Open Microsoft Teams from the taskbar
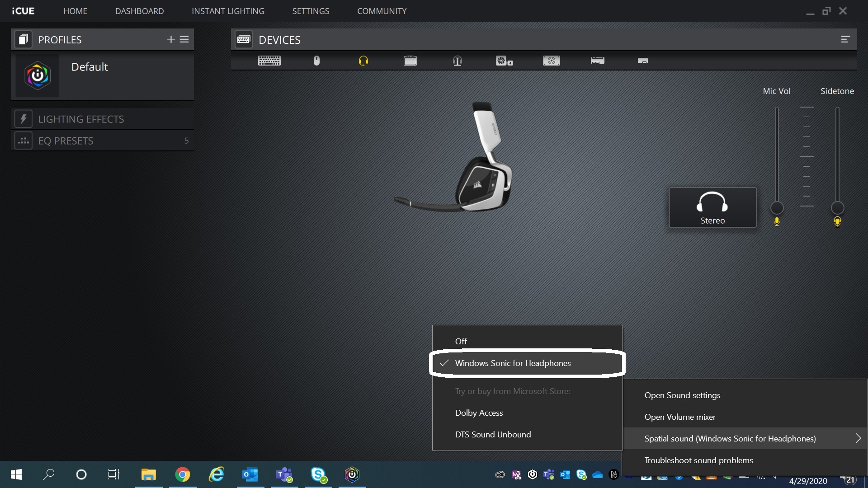Image resolution: width=868 pixels, height=488 pixels. pyautogui.click(x=284, y=474)
